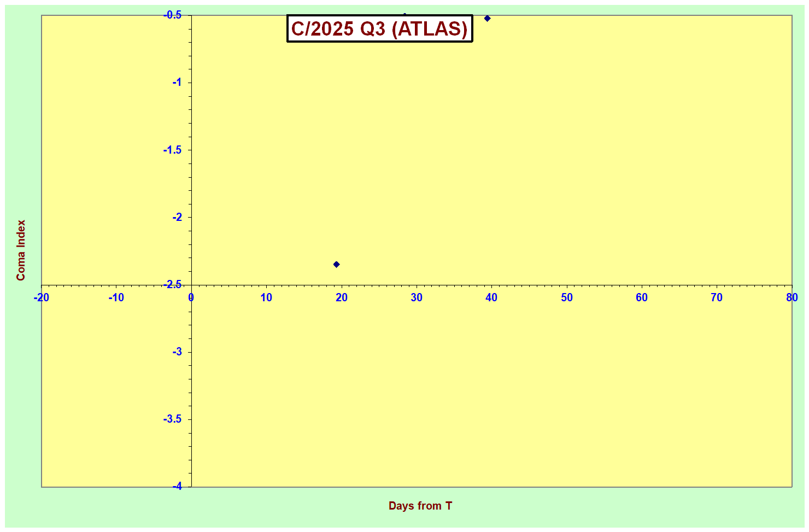This screenshot has width=809, height=532.
Task: Click the -1 label on vertical axis
Action: tap(177, 83)
